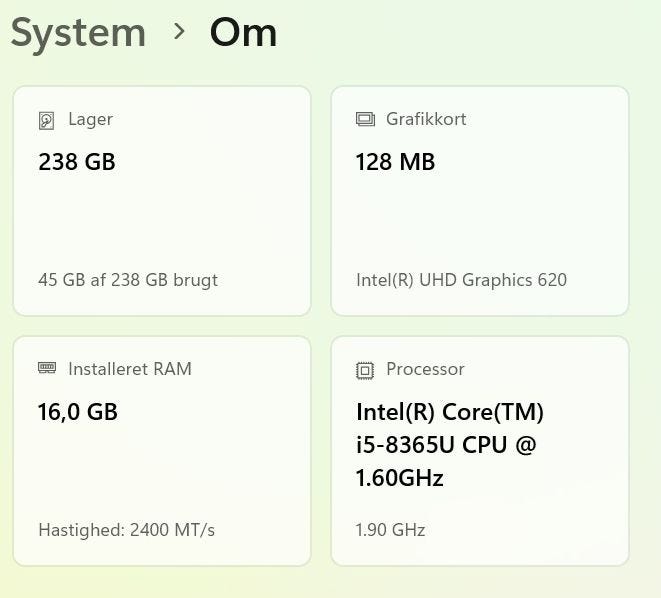This screenshot has height=598, width=661.
Task: Select the 238 GB storage value
Action: pos(77,162)
